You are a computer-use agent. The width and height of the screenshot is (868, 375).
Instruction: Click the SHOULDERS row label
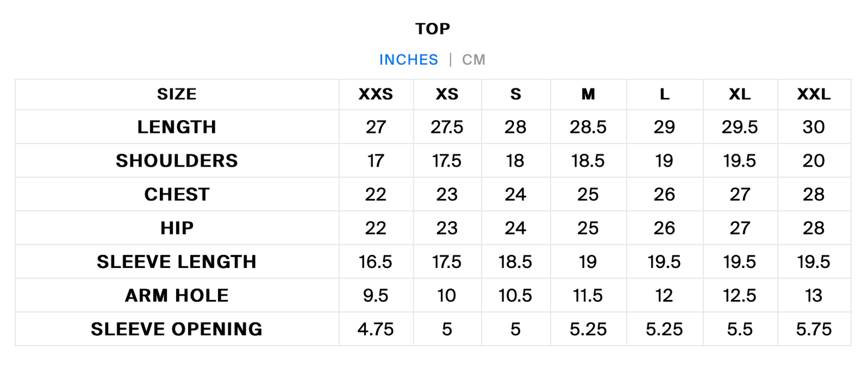click(177, 160)
